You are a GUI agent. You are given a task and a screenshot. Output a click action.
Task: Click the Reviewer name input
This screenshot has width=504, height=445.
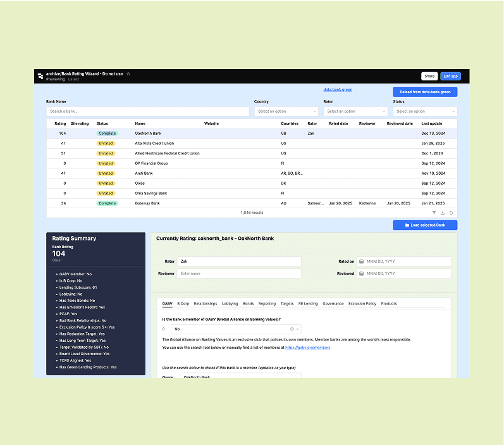point(239,273)
